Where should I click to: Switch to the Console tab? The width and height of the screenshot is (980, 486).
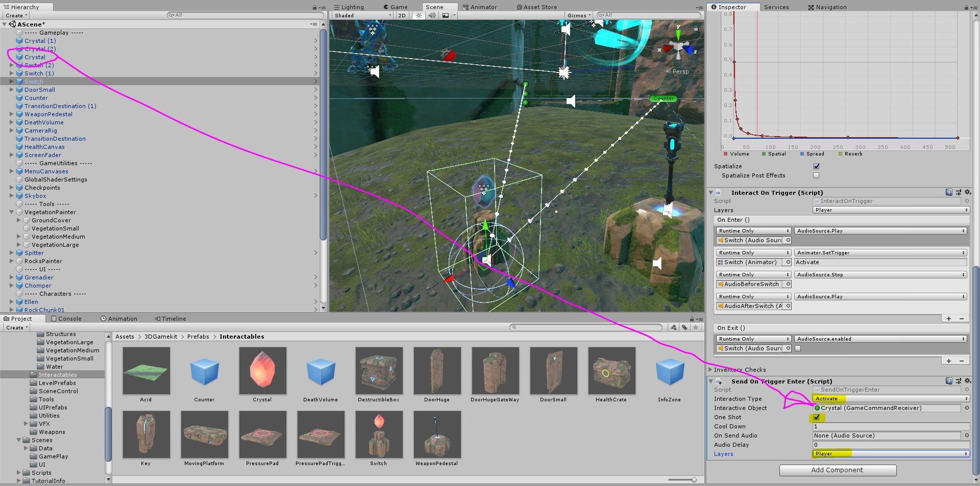pos(66,319)
